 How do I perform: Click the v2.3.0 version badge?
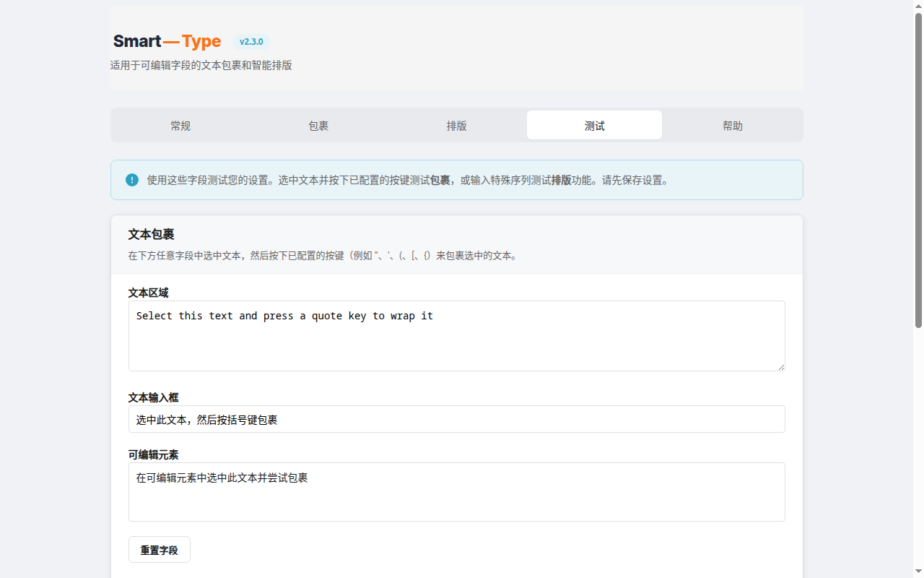click(x=251, y=42)
